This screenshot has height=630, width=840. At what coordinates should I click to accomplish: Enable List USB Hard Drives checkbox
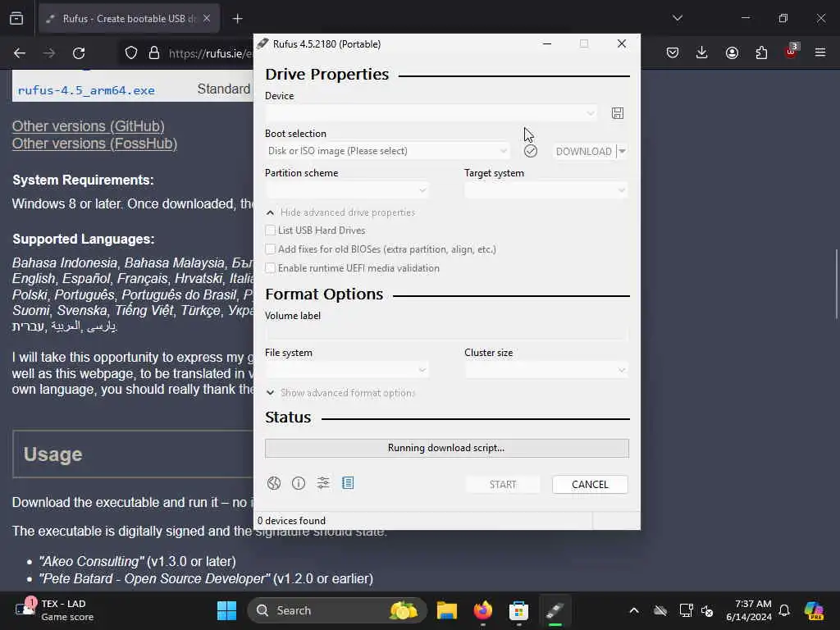coord(271,231)
